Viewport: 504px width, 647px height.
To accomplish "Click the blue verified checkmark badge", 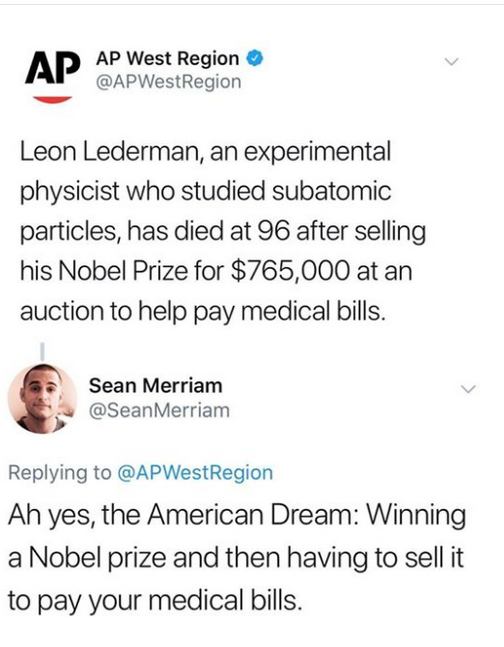I will [255, 59].
